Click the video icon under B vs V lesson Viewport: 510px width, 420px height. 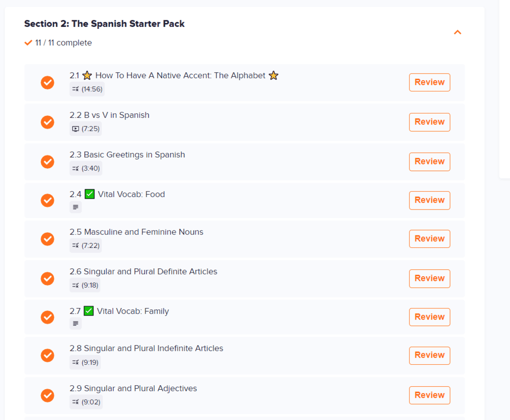pos(76,129)
